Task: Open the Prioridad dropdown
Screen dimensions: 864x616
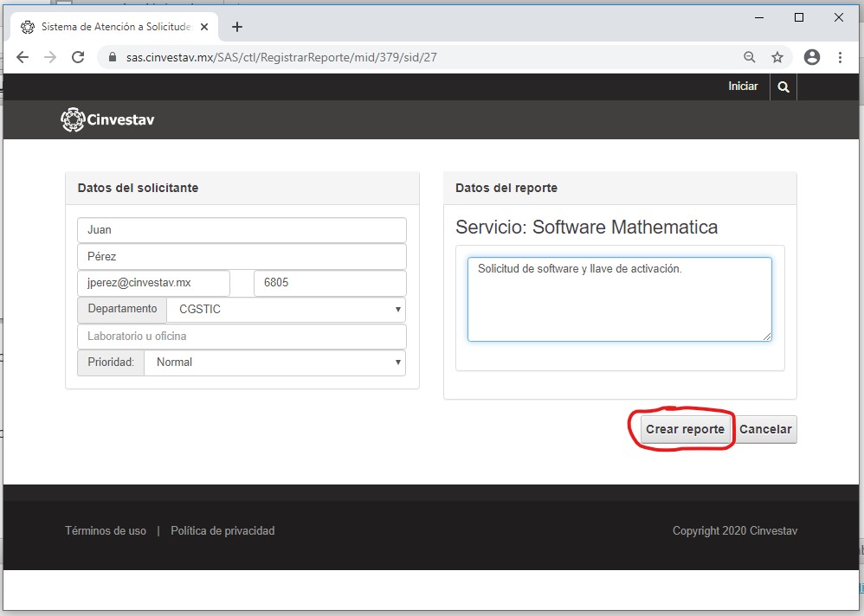Action: click(274, 363)
